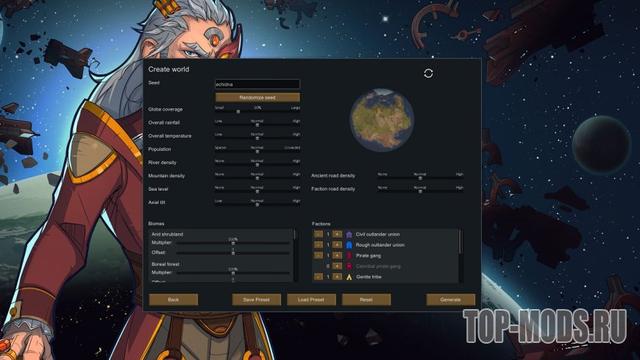Click the Save Preset button
Screen dimensions: 640x360
tap(256, 300)
